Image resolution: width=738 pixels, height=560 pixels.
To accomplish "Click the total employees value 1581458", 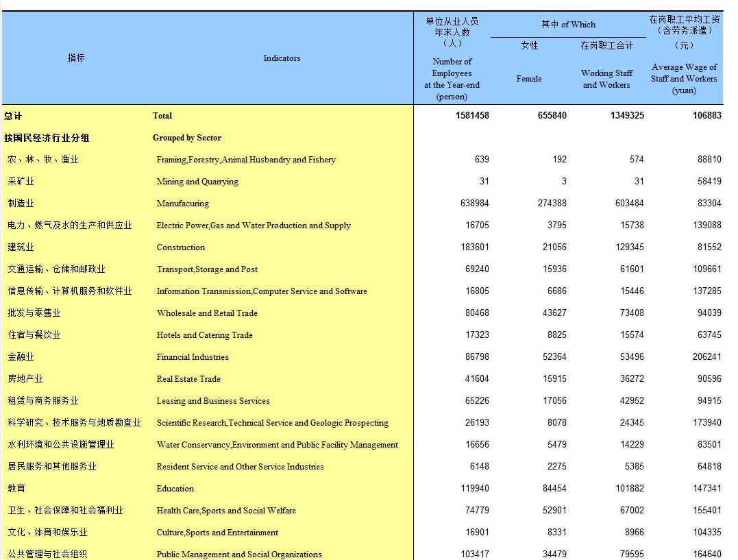I will (x=471, y=115).
